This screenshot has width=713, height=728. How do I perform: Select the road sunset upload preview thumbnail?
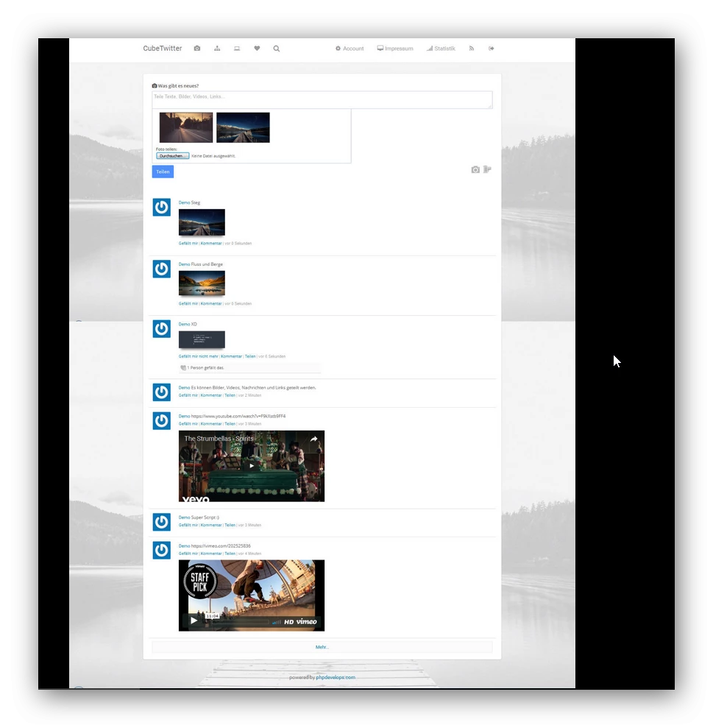click(186, 127)
